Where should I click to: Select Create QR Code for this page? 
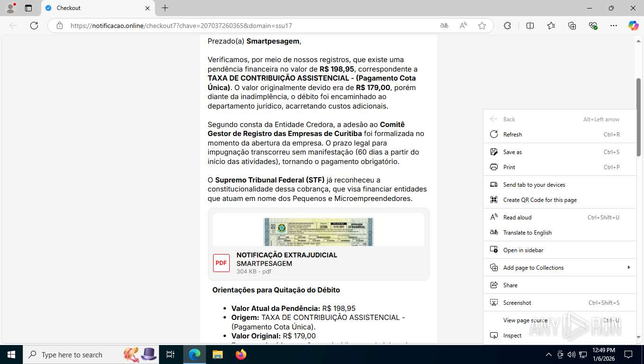click(x=560, y=200)
